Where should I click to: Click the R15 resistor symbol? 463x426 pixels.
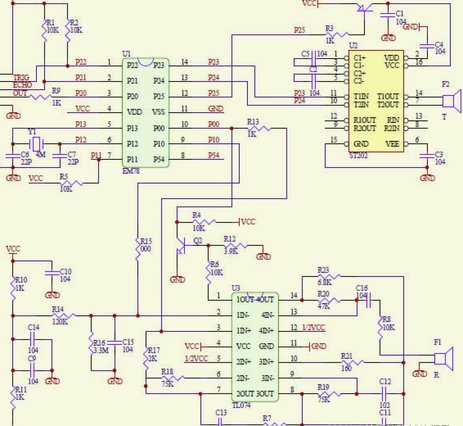(x=138, y=249)
